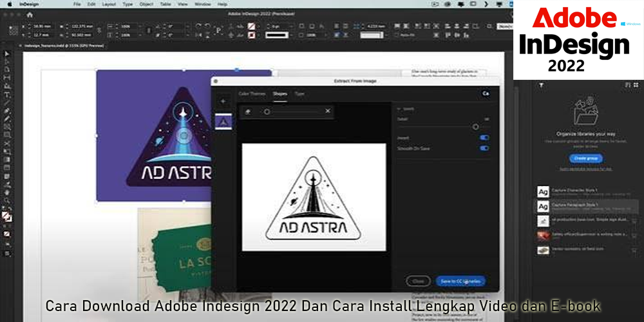This screenshot has width=644, height=322.
Task: Toggle the Auto-Fit checkbox
Action: click(396, 35)
